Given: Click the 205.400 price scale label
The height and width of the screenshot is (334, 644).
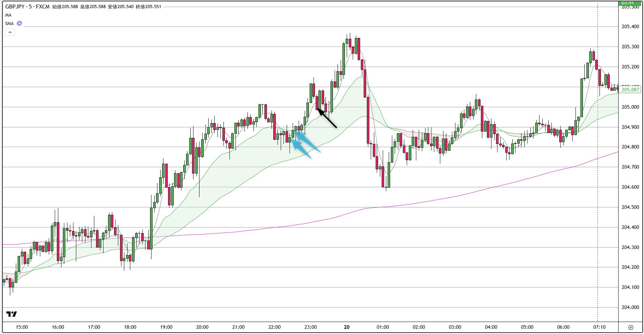Looking at the screenshot, I should pyautogui.click(x=630, y=27).
